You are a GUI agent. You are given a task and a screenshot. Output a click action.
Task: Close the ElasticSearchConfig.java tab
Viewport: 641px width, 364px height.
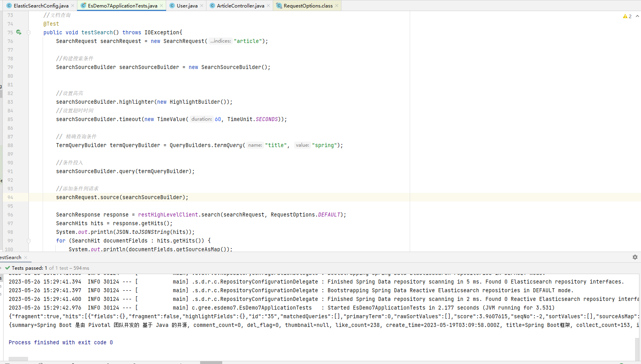coord(73,6)
